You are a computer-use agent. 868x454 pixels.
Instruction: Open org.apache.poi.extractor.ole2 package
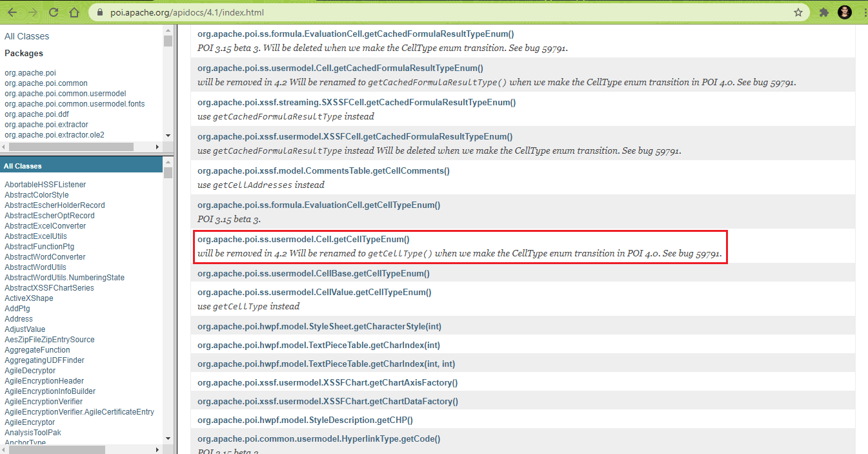54,135
